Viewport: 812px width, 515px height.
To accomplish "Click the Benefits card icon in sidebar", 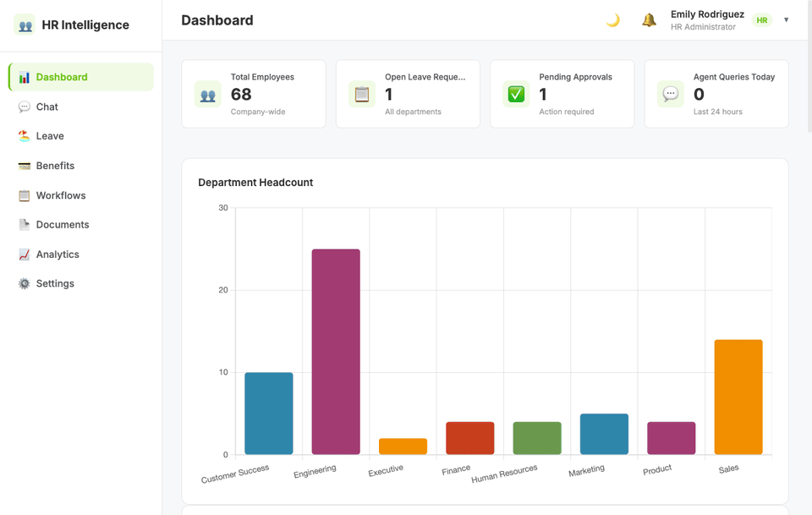I will 25,166.
